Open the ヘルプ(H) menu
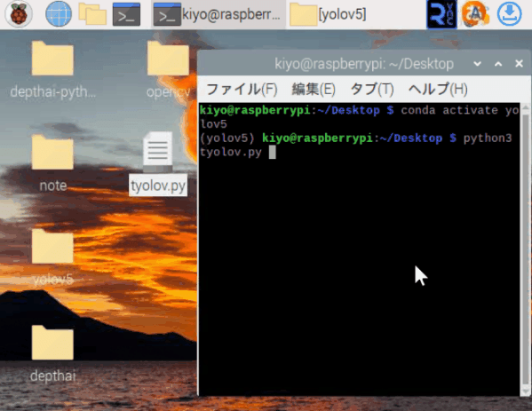The width and height of the screenshot is (532, 411). pos(438,89)
